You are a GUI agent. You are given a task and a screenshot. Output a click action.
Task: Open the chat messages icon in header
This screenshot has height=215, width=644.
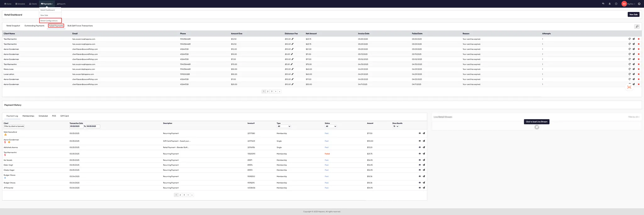pyautogui.click(x=603, y=4)
